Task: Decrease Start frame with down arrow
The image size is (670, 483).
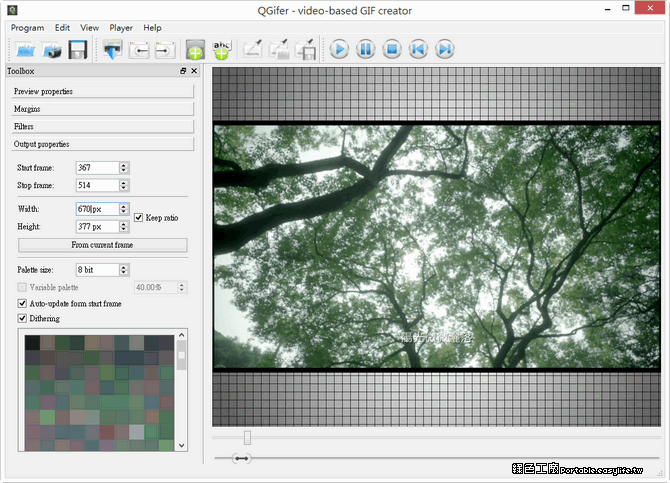Action: (123, 170)
